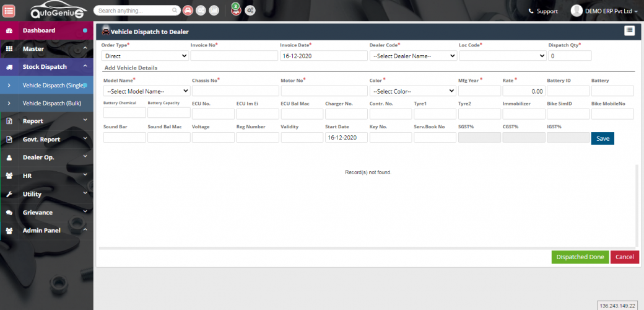Click the gears settings icon in top toolbar
The width and height of the screenshot is (644, 310).
point(250,11)
